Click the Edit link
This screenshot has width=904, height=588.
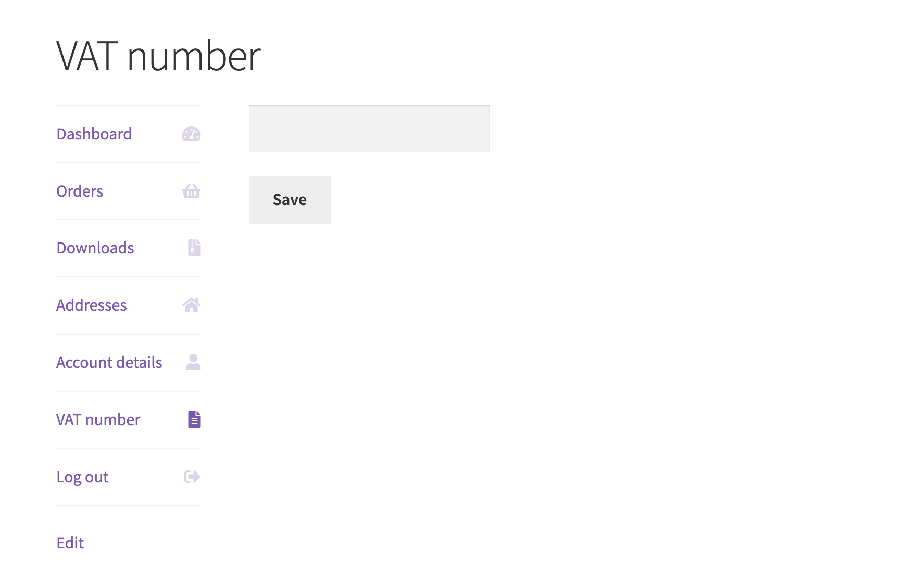tap(70, 543)
